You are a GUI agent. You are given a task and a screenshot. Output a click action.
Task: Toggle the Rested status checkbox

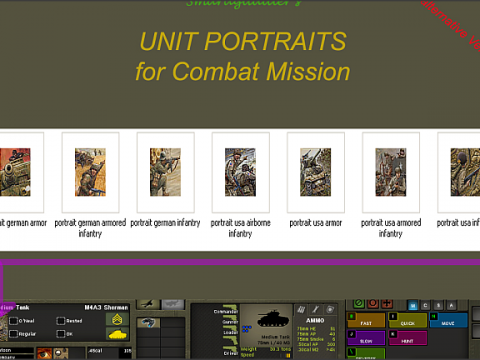tap(61, 321)
